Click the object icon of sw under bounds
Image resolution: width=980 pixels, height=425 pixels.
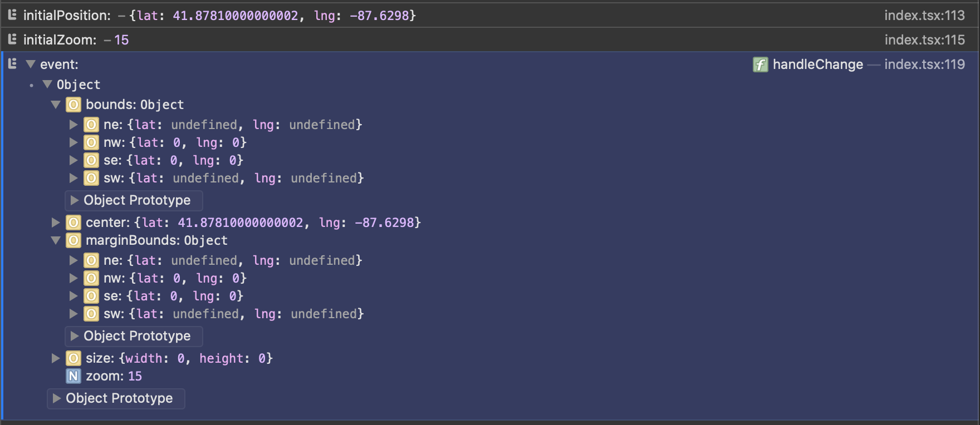pyautogui.click(x=91, y=178)
